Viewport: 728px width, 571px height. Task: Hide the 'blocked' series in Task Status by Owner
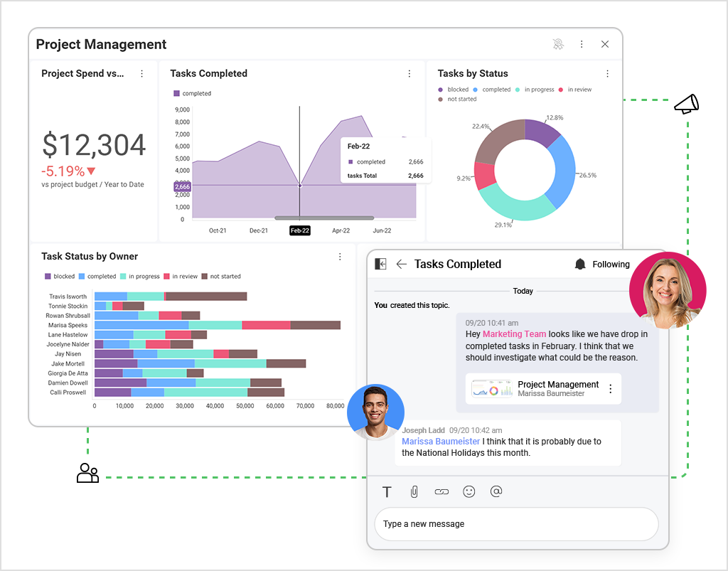59,276
